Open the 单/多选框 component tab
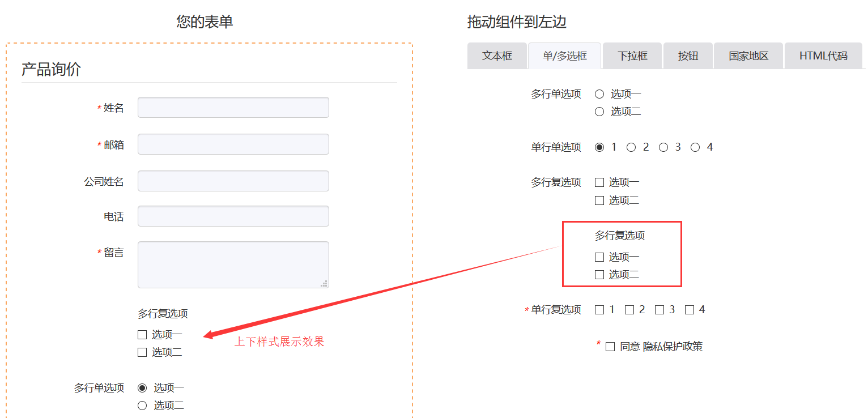This screenshot has height=418, width=868. pyautogui.click(x=564, y=56)
